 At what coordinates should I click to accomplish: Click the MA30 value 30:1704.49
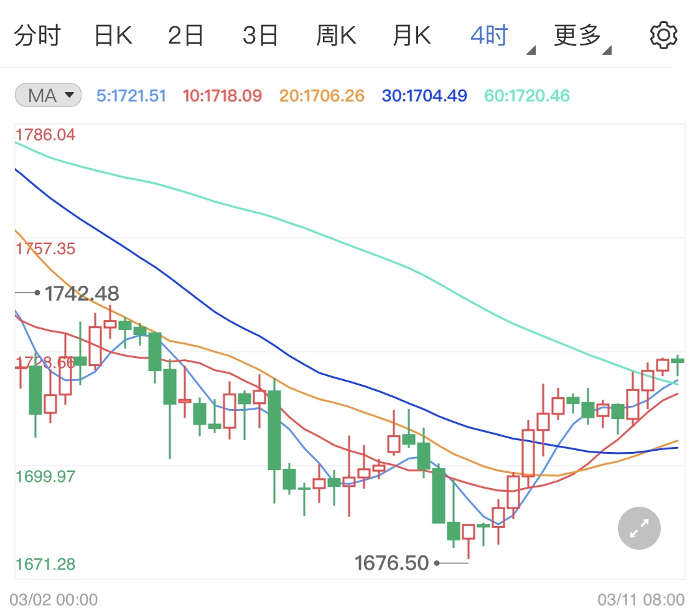point(424,96)
